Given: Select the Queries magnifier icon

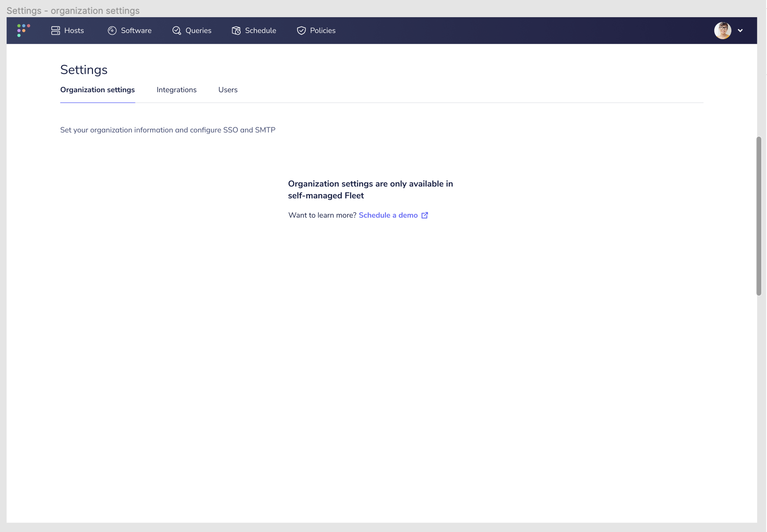Looking at the screenshot, I should 176,30.
